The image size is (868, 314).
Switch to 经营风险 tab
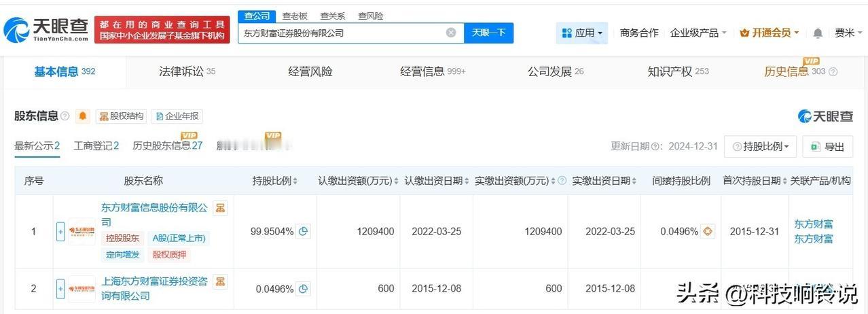310,71
